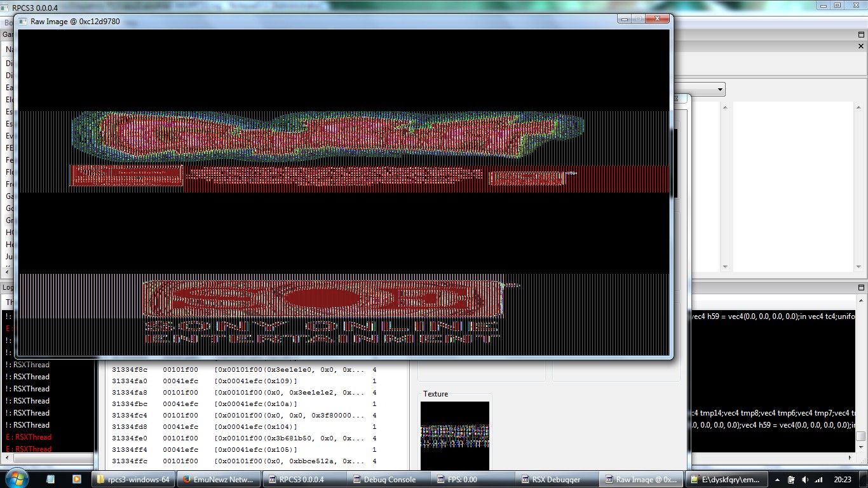This screenshot has height=488, width=868.
Task: Click the command text 0x00041efc(0x104)
Action: pyautogui.click(x=255, y=427)
